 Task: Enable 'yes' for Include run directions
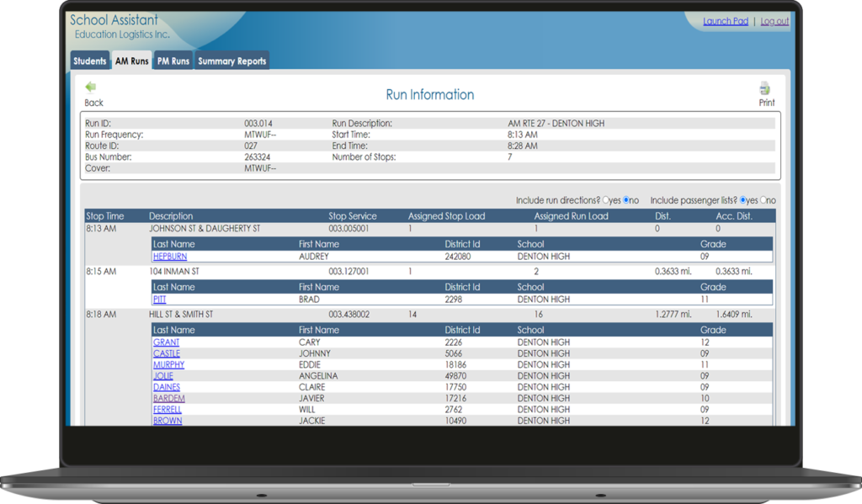click(604, 200)
